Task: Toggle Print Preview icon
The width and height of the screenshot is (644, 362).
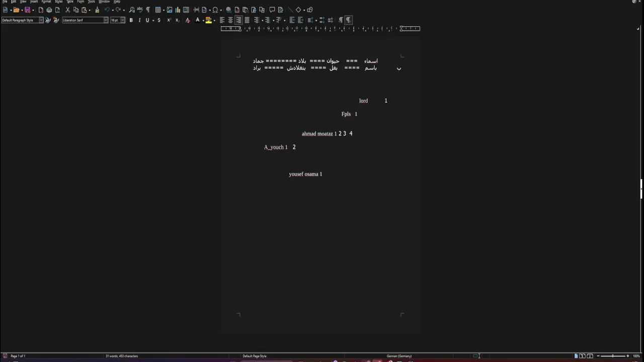Action: 57,10
